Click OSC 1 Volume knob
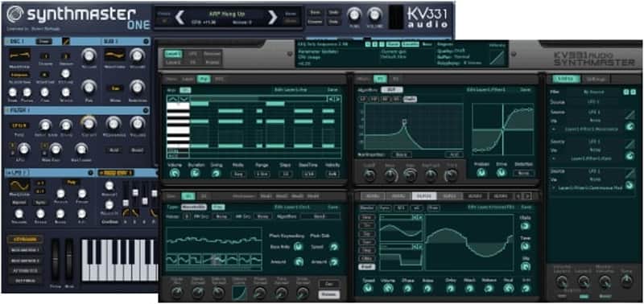 click(88, 55)
